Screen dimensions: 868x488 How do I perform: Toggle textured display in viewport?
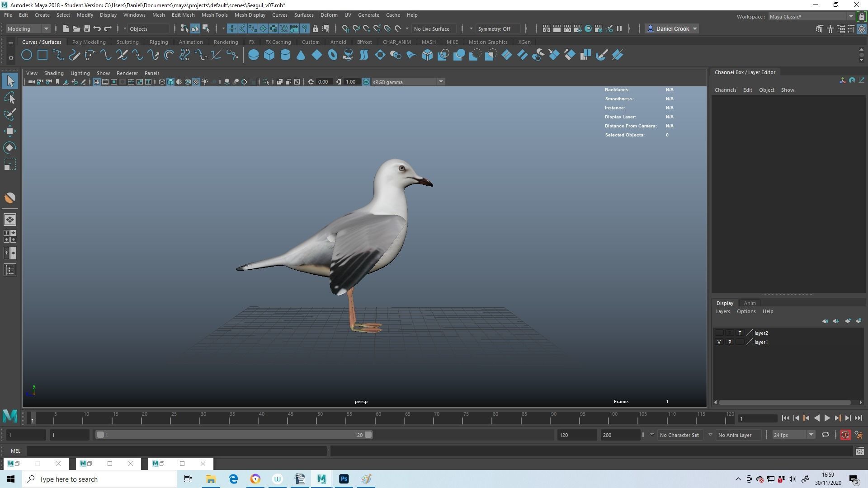(196, 82)
